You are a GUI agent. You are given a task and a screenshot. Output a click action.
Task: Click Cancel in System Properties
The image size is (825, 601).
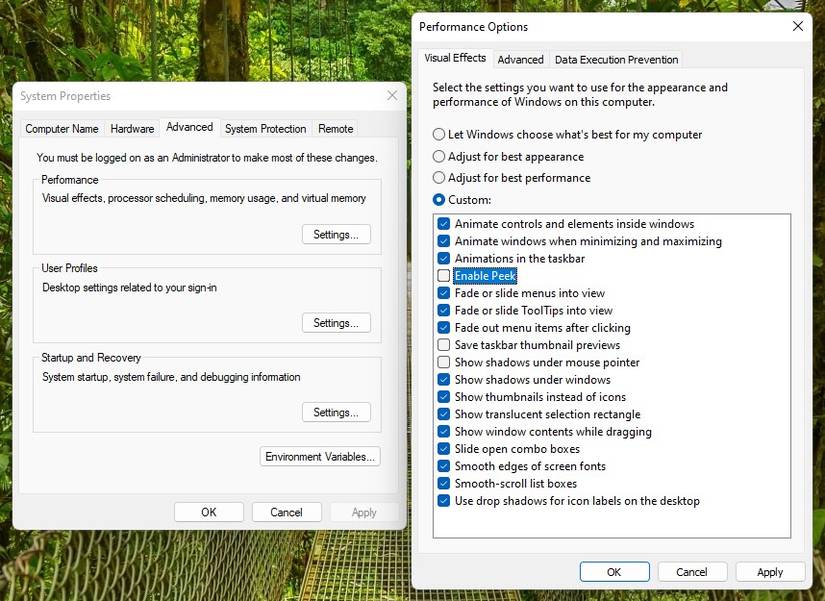click(286, 513)
